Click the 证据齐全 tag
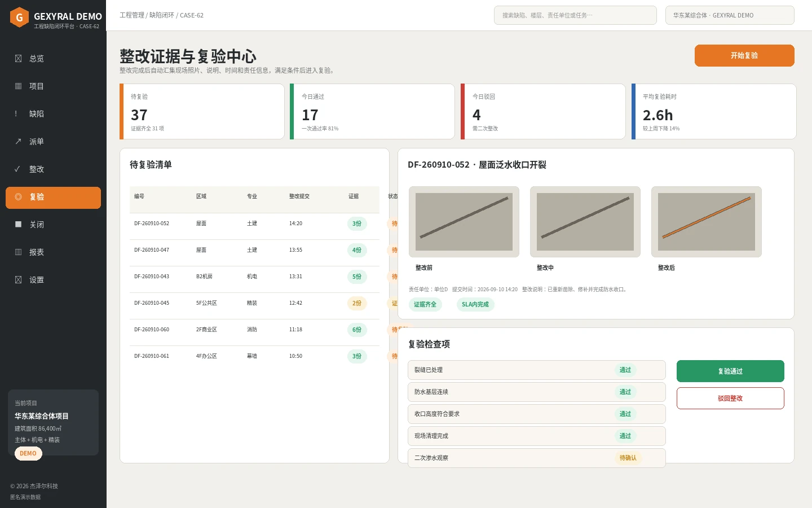The width and height of the screenshot is (812, 508). 425,304
